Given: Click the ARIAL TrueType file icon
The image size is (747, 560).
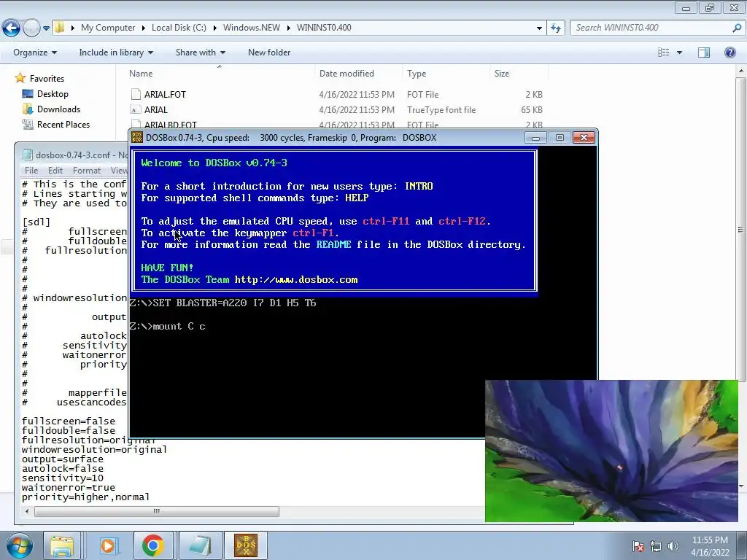Looking at the screenshot, I should pyautogui.click(x=136, y=109).
